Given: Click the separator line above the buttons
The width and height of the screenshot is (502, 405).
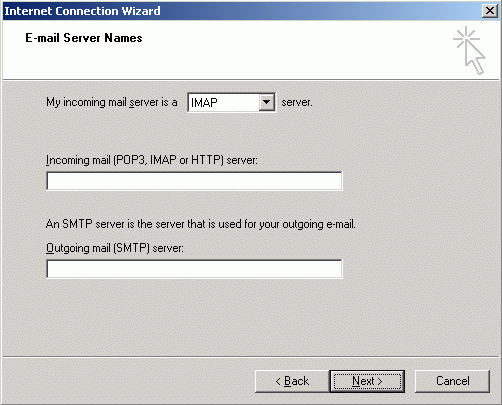Looking at the screenshot, I should click(251, 357).
